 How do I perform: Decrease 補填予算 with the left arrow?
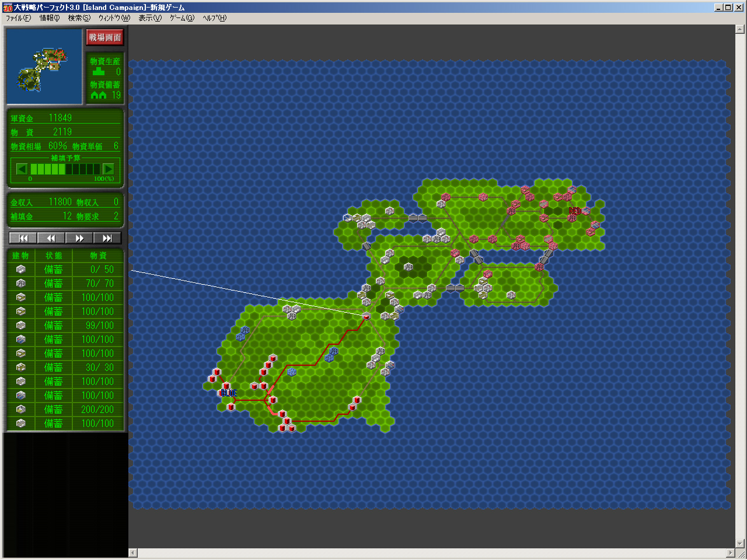click(22, 169)
